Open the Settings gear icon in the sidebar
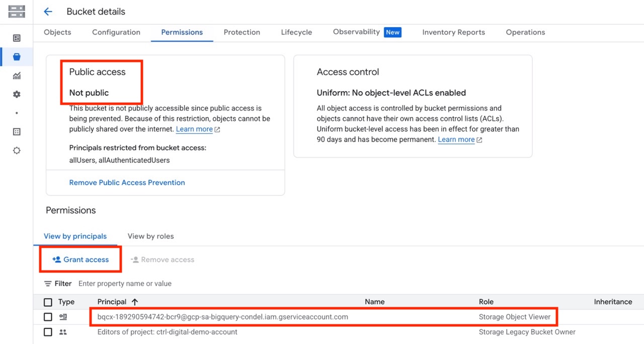Viewport: 644px width, 344px height. point(17,94)
